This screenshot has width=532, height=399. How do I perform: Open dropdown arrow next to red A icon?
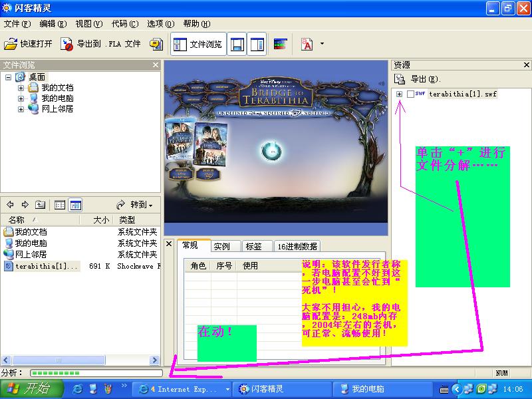[322, 43]
